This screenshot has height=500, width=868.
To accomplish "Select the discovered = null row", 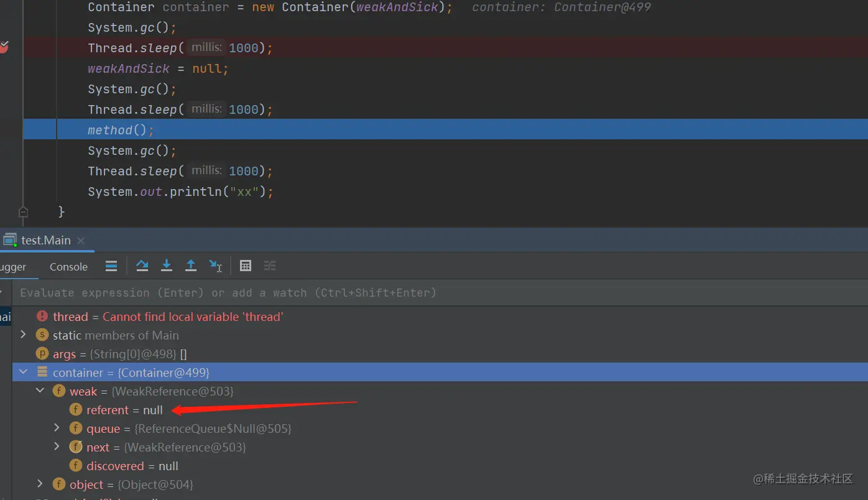I will pos(440,466).
